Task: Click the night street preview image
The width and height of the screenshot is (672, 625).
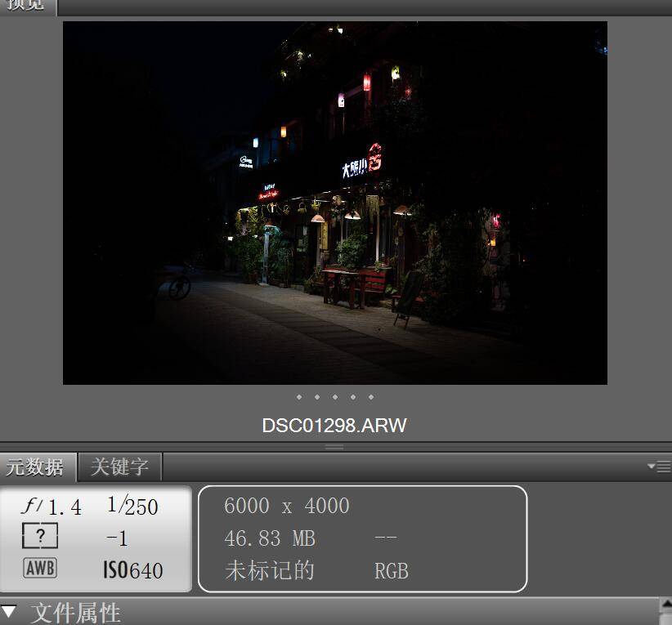Action: [335, 203]
